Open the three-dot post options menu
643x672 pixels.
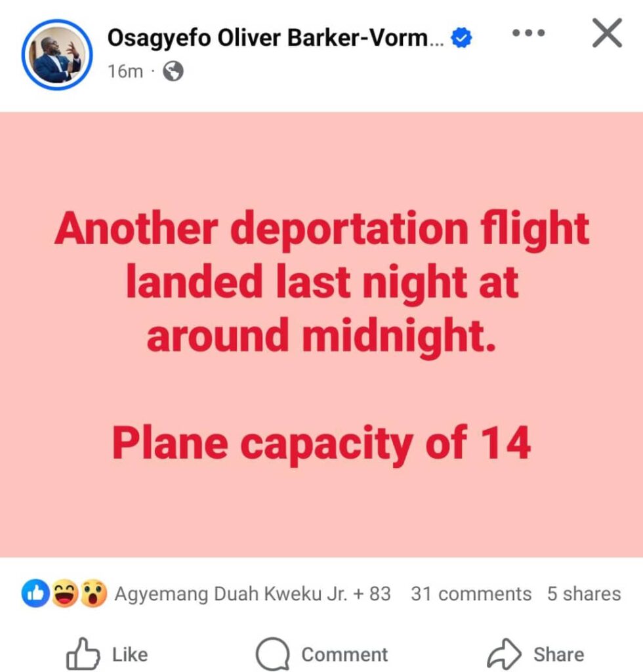coord(528,33)
